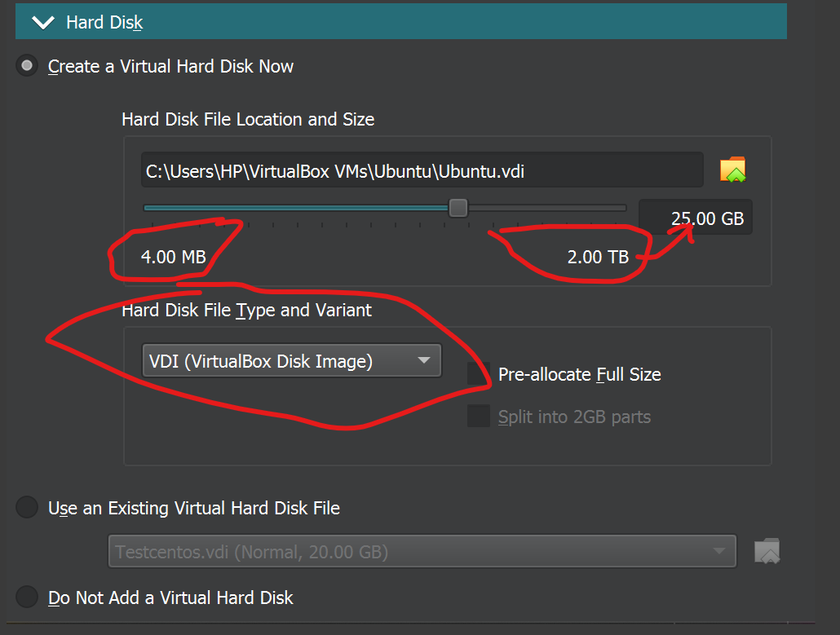Open folder browse icon for disk location

click(x=733, y=170)
